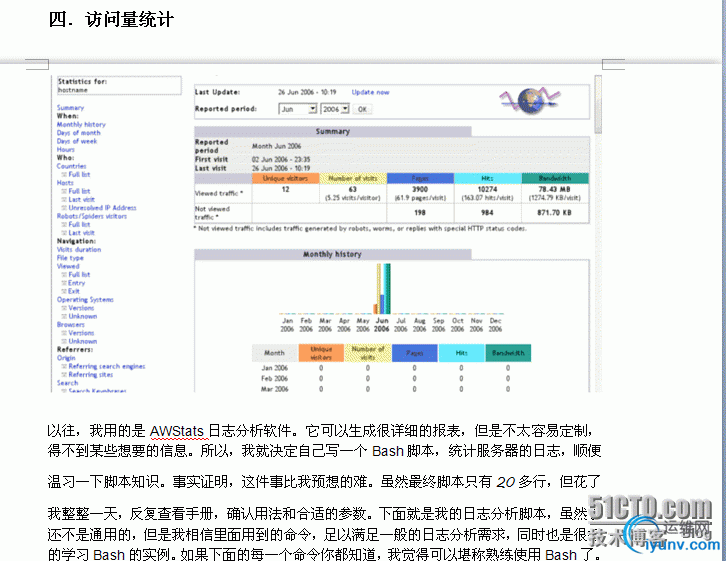The image size is (726, 561).
Task: Open the Hosts link
Action: click(65, 182)
